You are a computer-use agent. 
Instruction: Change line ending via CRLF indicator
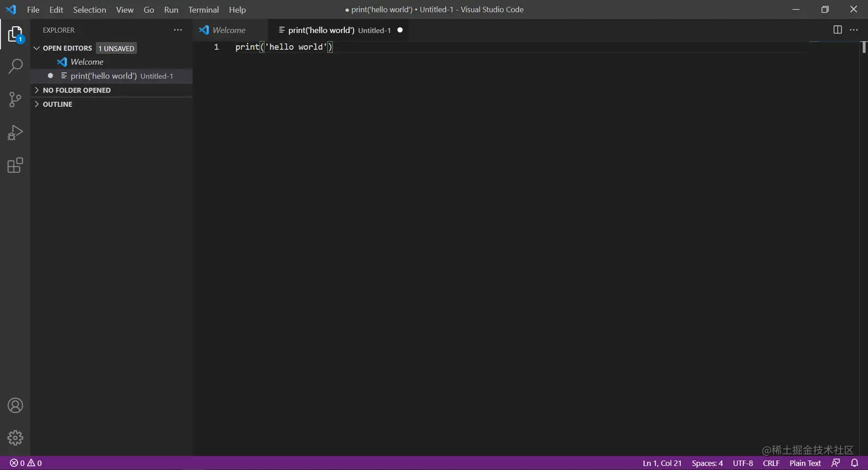[771, 463]
